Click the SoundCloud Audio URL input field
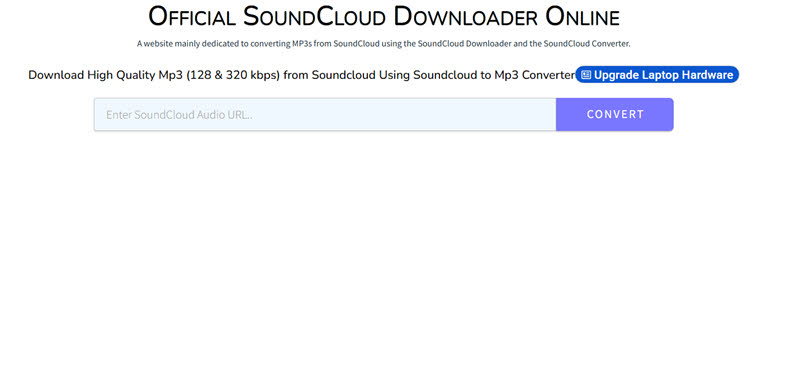800x391 pixels. pos(325,114)
